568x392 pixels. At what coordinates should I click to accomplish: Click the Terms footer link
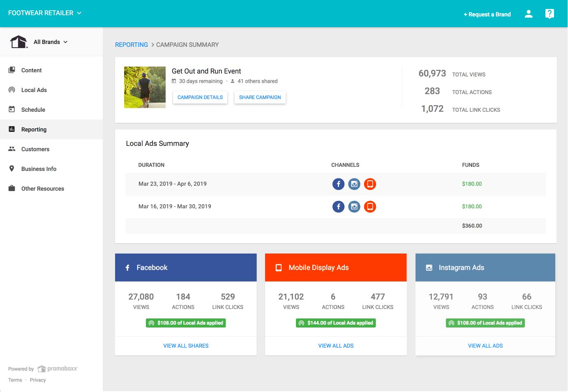point(15,380)
